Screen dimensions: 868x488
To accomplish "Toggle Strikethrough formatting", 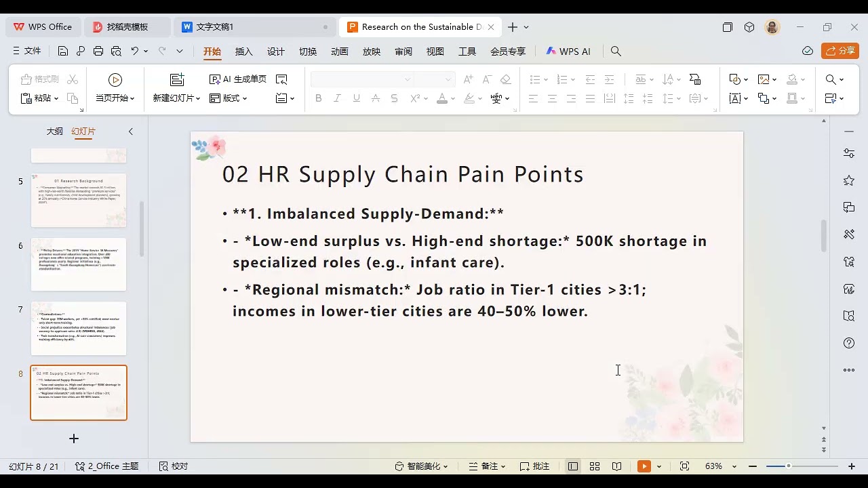I will pos(375,98).
